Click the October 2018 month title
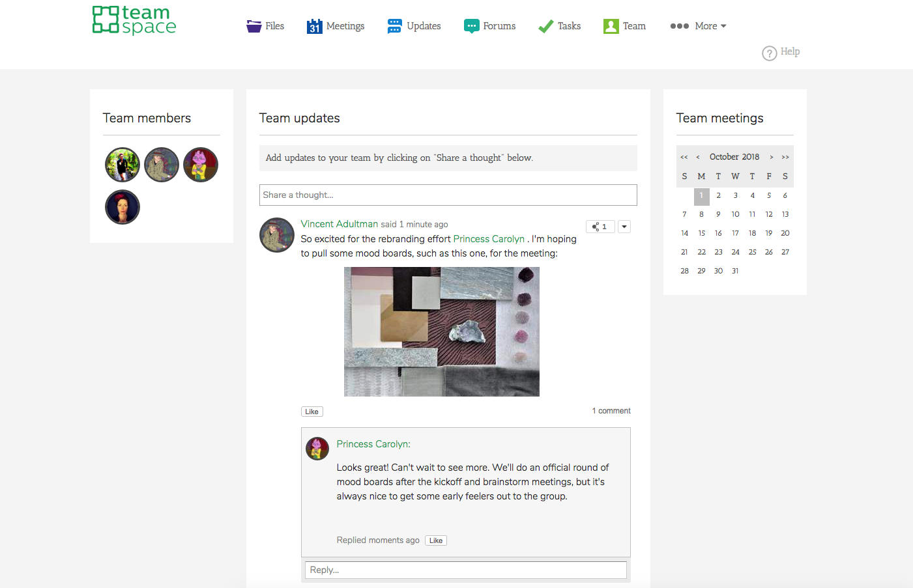 (x=734, y=157)
